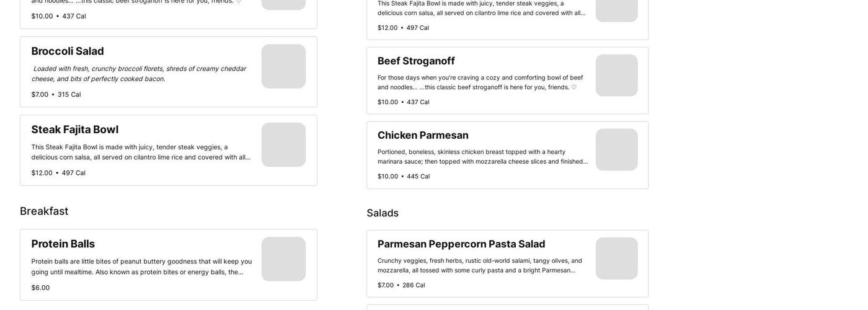
Task: Select the Broccoli Salad italic description text
Action: pyautogui.click(x=139, y=74)
